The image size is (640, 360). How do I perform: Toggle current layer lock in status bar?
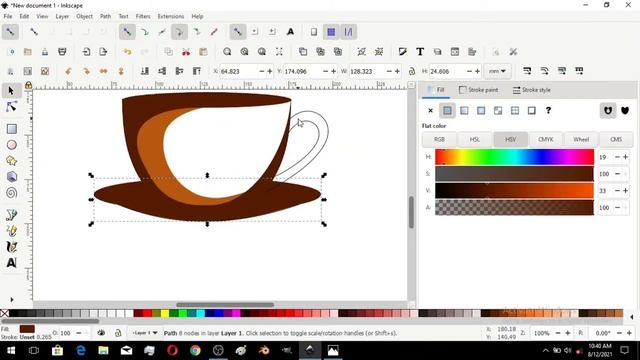(x=118, y=333)
